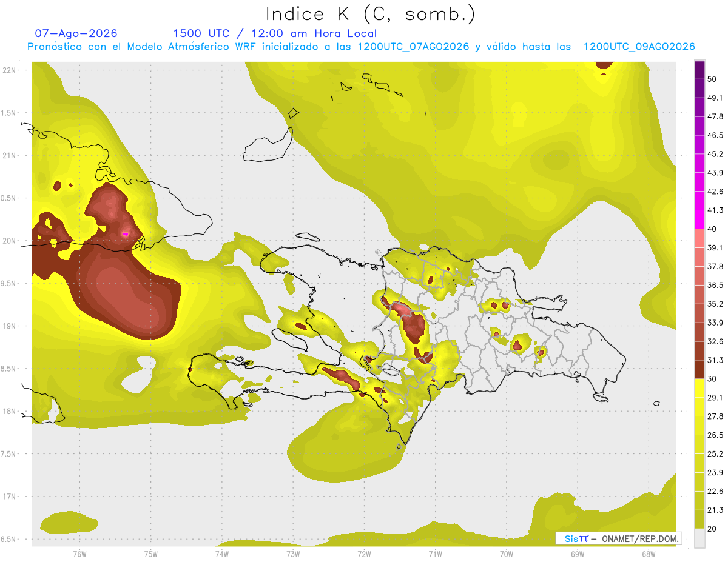Click the "29.1" color scale value
Image resolution: width=728 pixels, height=562 pixels.
tap(715, 397)
